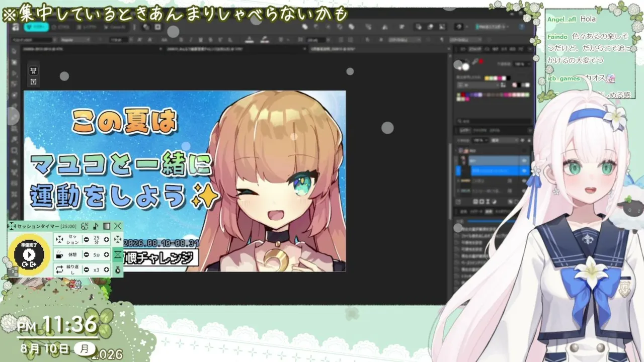The height and width of the screenshot is (362, 644).
Task: Click the move handle left of the session timer title
Action: tap(12, 227)
